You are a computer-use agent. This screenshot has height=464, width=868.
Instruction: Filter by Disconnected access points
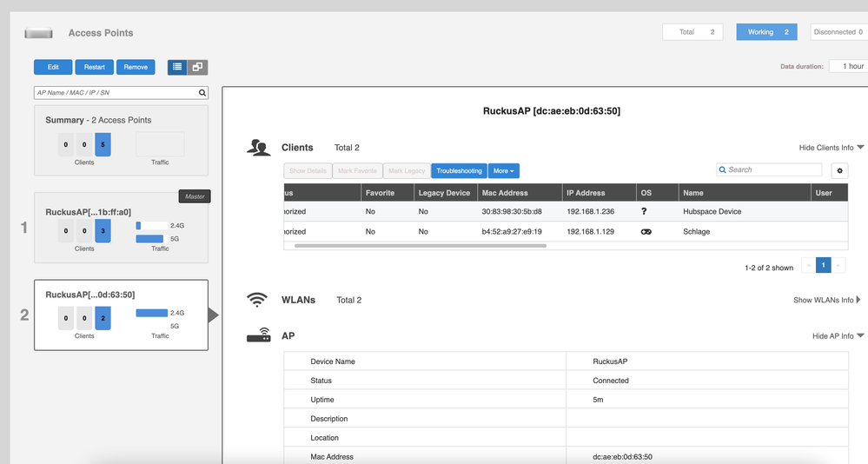point(838,32)
